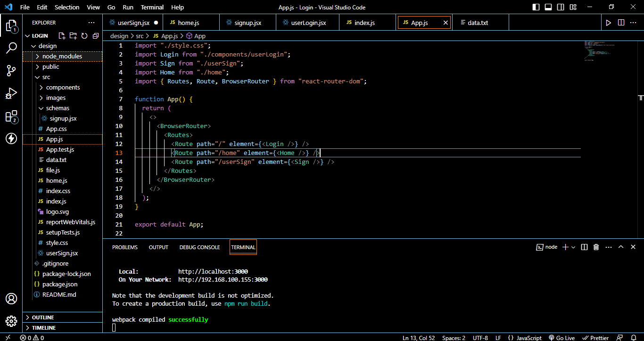Open Explorer views and more actions menu
This screenshot has height=341, width=644.
click(x=91, y=23)
